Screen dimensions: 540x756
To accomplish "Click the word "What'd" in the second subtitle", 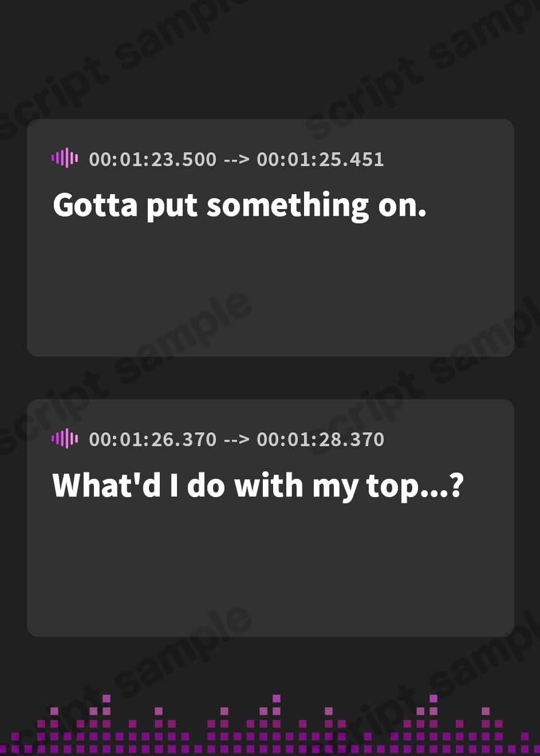I will point(107,485).
